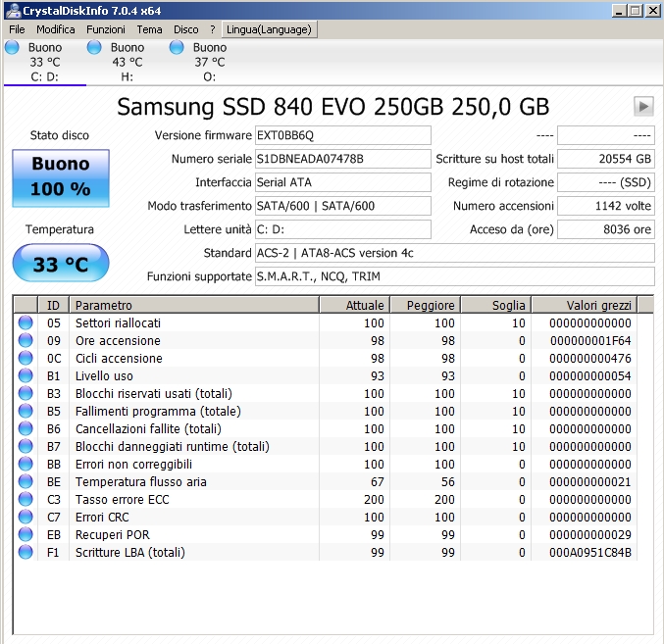Click the CrystalDiskInfo title bar app icon

(14, 10)
